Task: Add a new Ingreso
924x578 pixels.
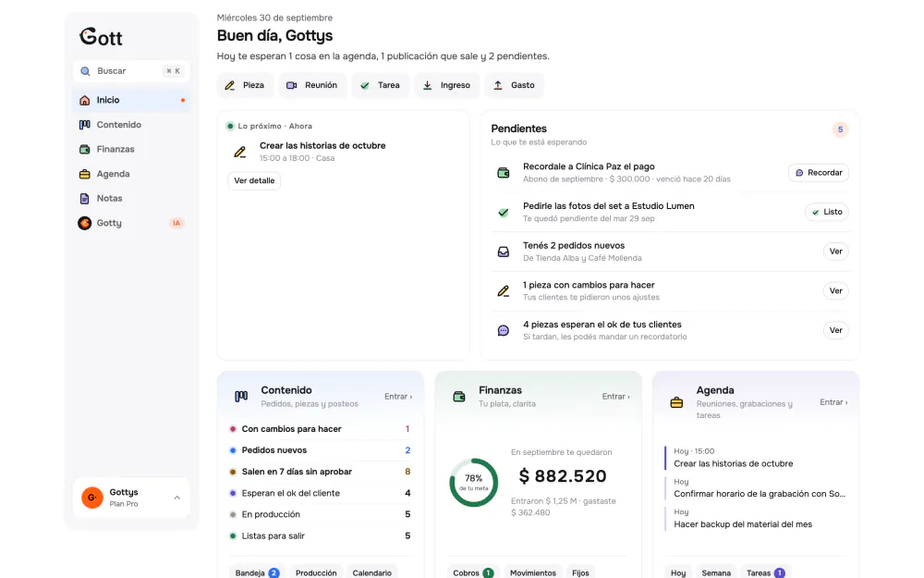Action: pyautogui.click(x=446, y=85)
